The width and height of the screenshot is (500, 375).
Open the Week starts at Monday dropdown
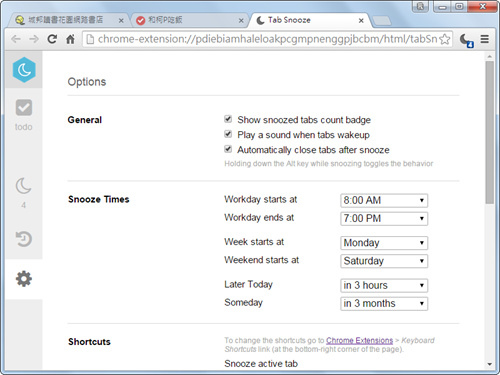(384, 243)
